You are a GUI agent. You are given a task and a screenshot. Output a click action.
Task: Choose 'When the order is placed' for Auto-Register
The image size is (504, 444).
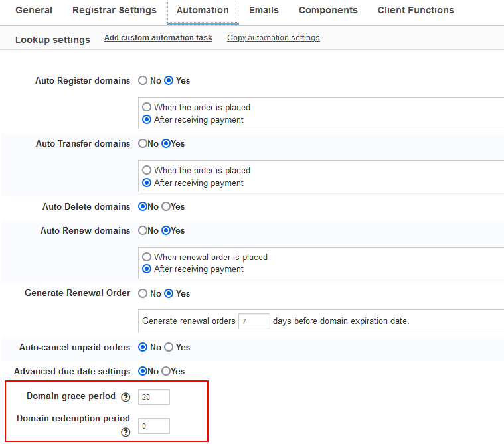[x=147, y=107]
